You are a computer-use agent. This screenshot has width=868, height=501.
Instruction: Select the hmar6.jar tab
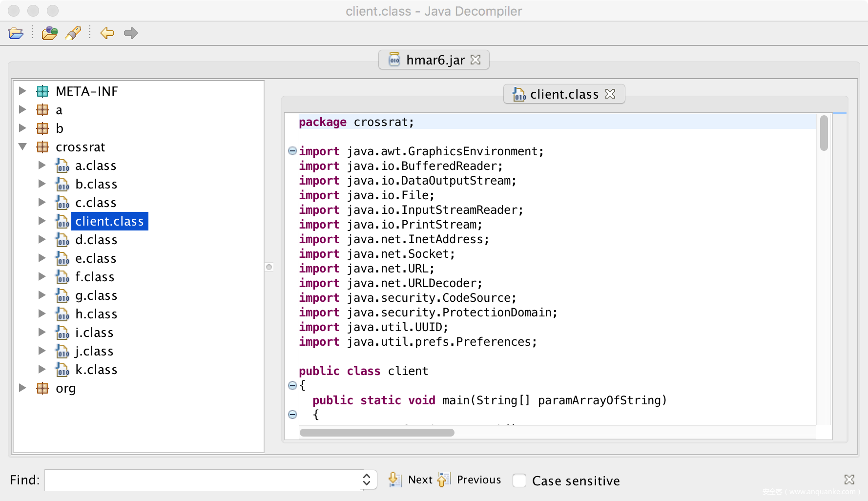pyautogui.click(x=434, y=60)
